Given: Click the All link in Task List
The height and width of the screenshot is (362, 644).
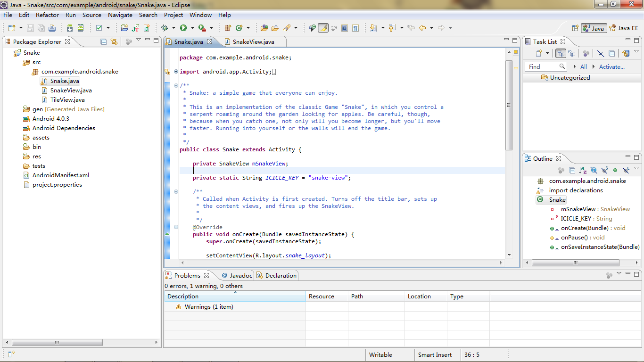Looking at the screenshot, I should click(x=584, y=67).
